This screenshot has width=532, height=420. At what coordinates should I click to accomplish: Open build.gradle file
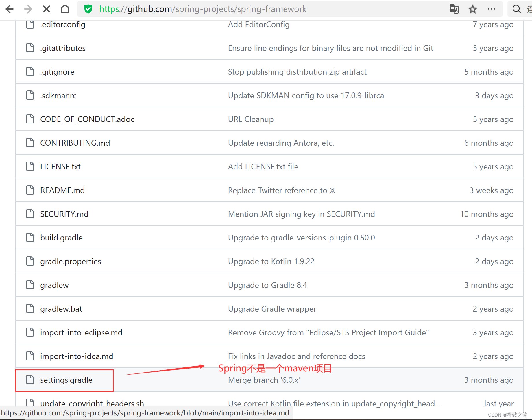point(61,238)
